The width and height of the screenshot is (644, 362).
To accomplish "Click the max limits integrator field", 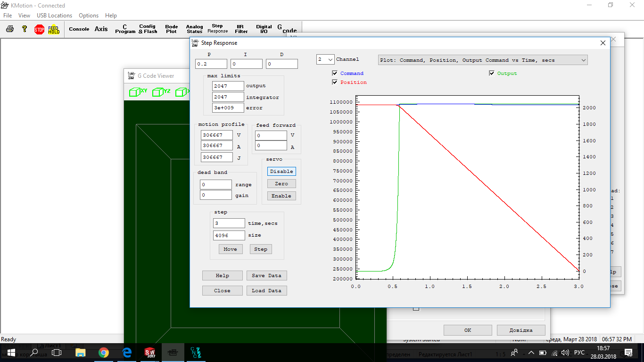I will [x=228, y=97].
